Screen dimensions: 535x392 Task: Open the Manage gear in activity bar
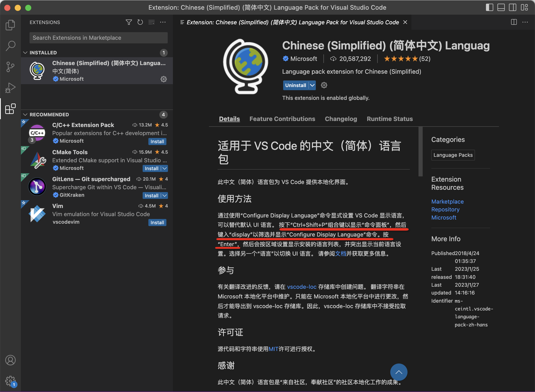pyautogui.click(x=10, y=381)
